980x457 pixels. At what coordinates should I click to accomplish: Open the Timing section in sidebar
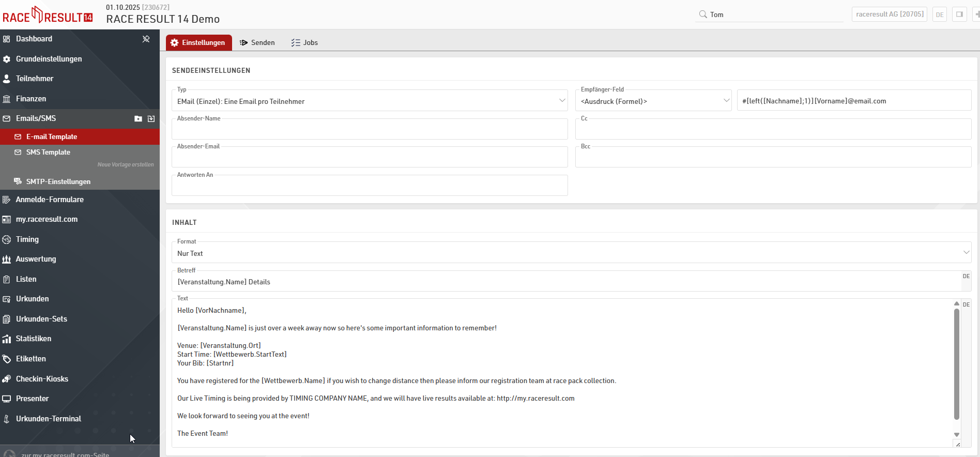(x=27, y=239)
